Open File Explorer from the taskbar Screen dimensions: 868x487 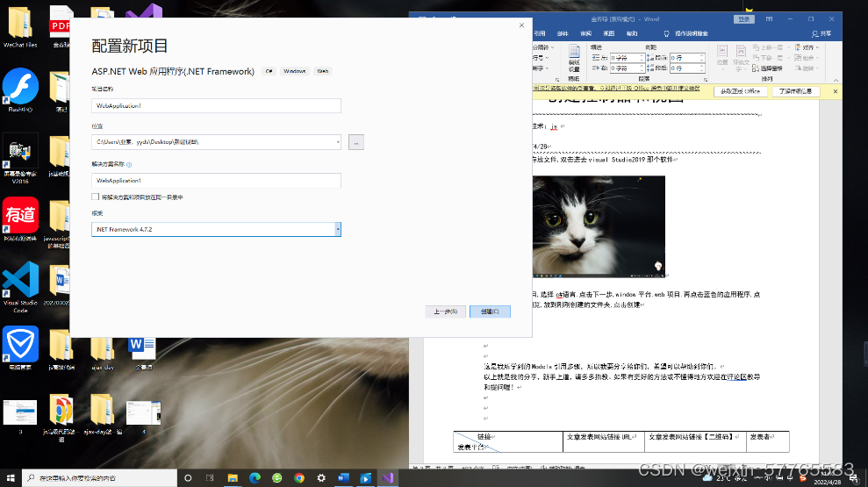click(x=233, y=478)
